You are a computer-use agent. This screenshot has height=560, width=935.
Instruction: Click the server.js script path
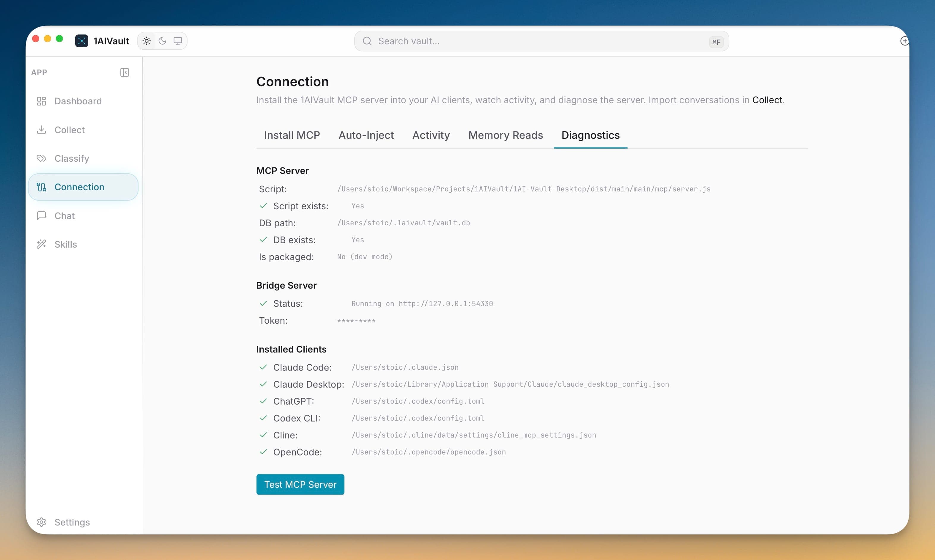pyautogui.click(x=524, y=189)
